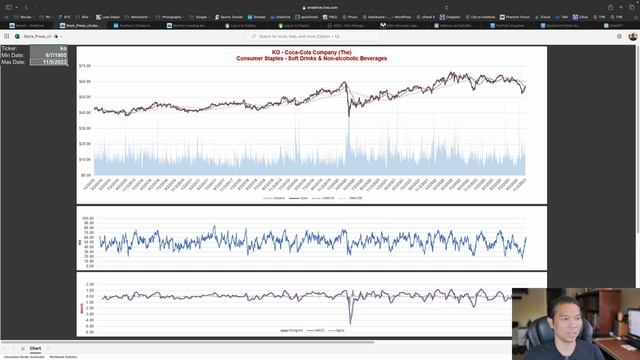This screenshot has height=360, width=640.
Task: Open the Movies bookmarks folder
Action: click(x=24, y=17)
